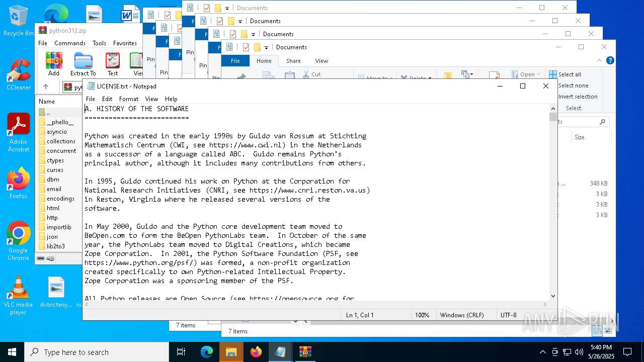
Task: Expand the copy path dropdown in ribbon
Action: [x=471, y=74]
